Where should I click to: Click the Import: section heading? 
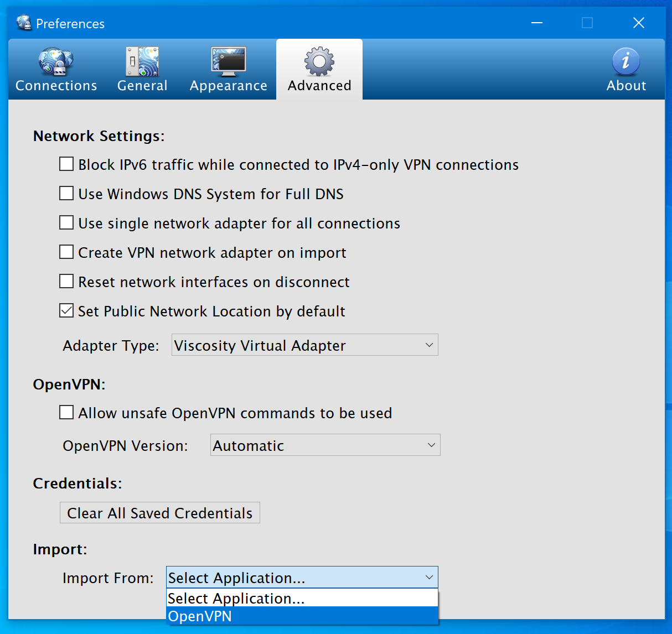[60, 549]
